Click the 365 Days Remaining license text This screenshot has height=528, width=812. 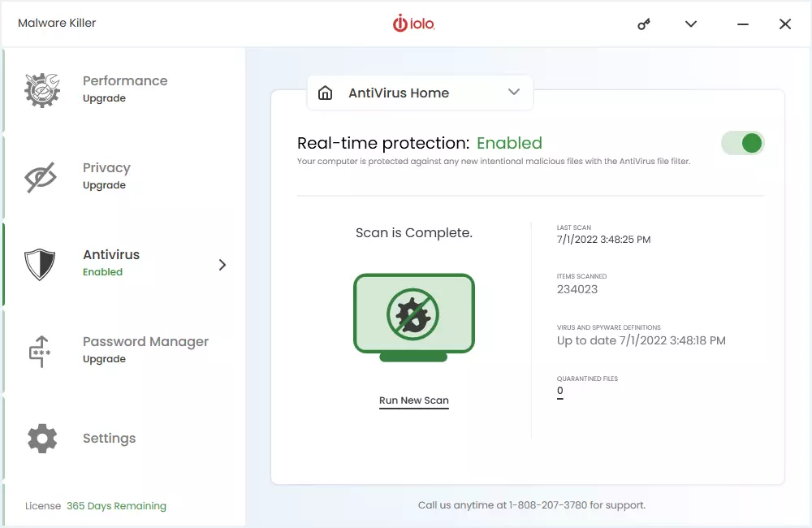[114, 505]
